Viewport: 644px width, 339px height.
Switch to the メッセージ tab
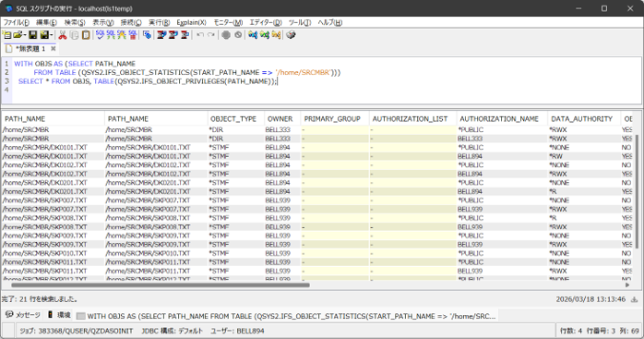click(x=23, y=315)
